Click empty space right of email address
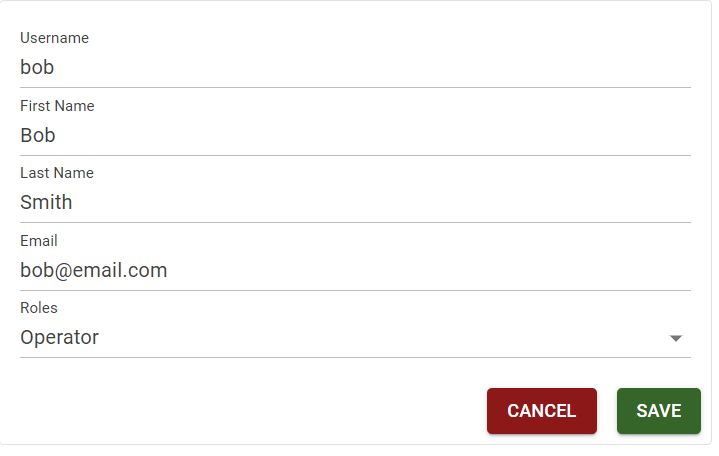Screen dimensions: 719x456 [x=450, y=270]
